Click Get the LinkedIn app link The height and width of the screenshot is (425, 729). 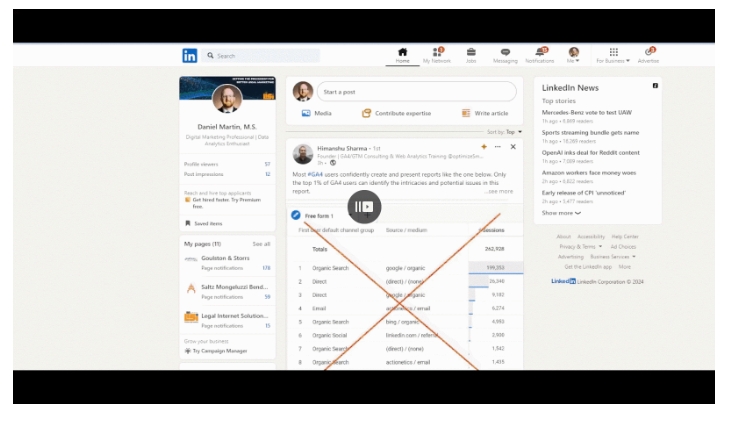pos(588,267)
